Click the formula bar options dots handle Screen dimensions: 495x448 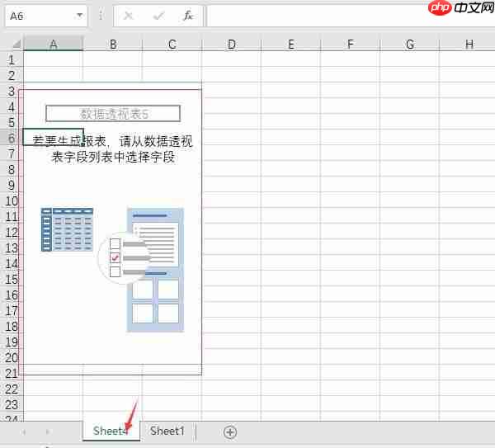(101, 15)
